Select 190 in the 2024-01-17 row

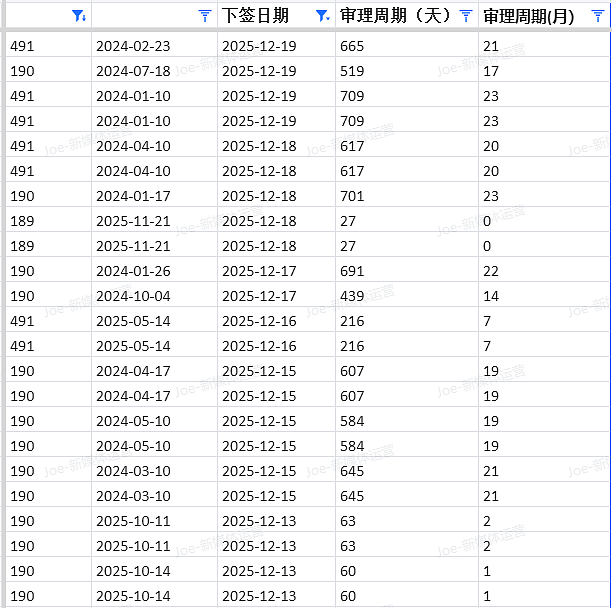(x=48, y=196)
